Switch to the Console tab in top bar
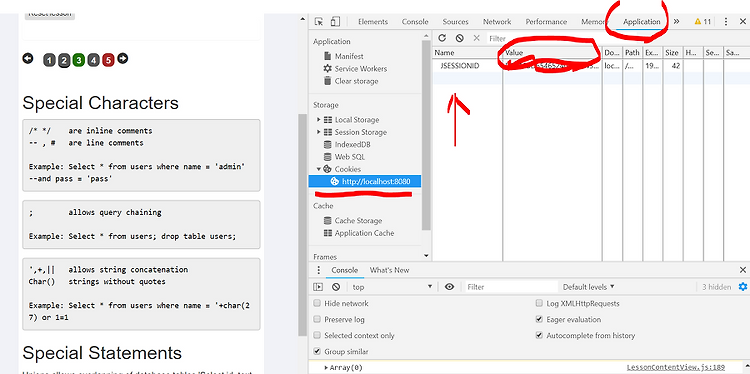This screenshot has height=374, width=750. pyautogui.click(x=415, y=22)
